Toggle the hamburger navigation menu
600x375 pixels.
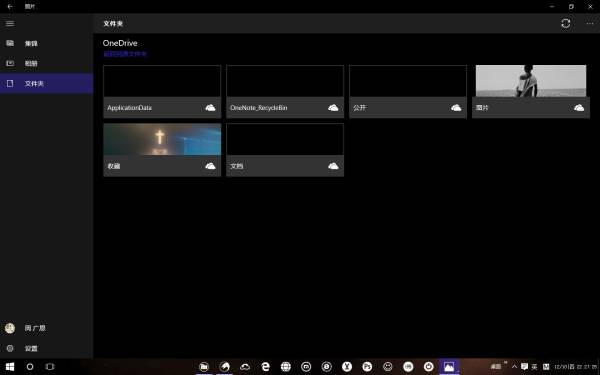(x=10, y=23)
